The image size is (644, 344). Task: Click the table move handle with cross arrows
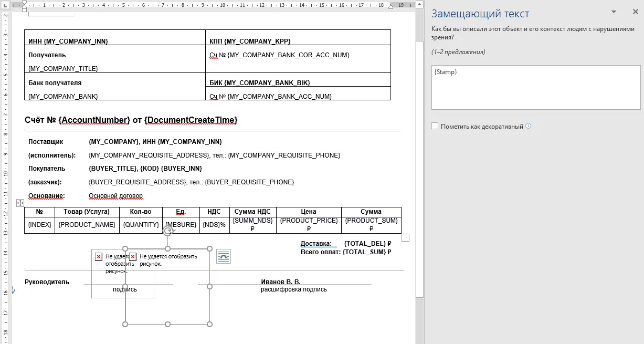(x=20, y=203)
